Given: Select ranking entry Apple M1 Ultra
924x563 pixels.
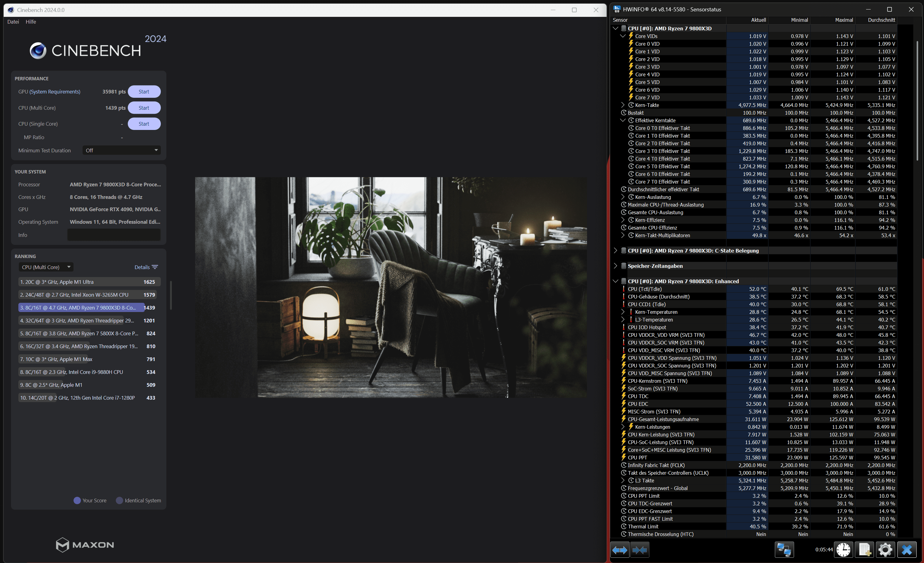Looking at the screenshot, I should [x=90, y=282].
